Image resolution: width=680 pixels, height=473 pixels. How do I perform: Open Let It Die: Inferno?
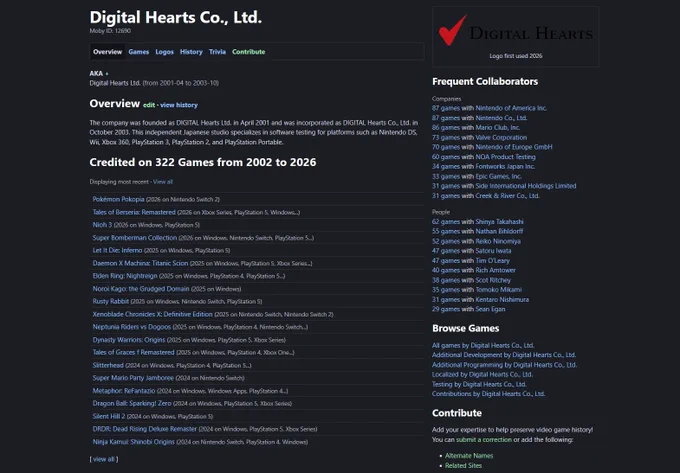(x=117, y=250)
